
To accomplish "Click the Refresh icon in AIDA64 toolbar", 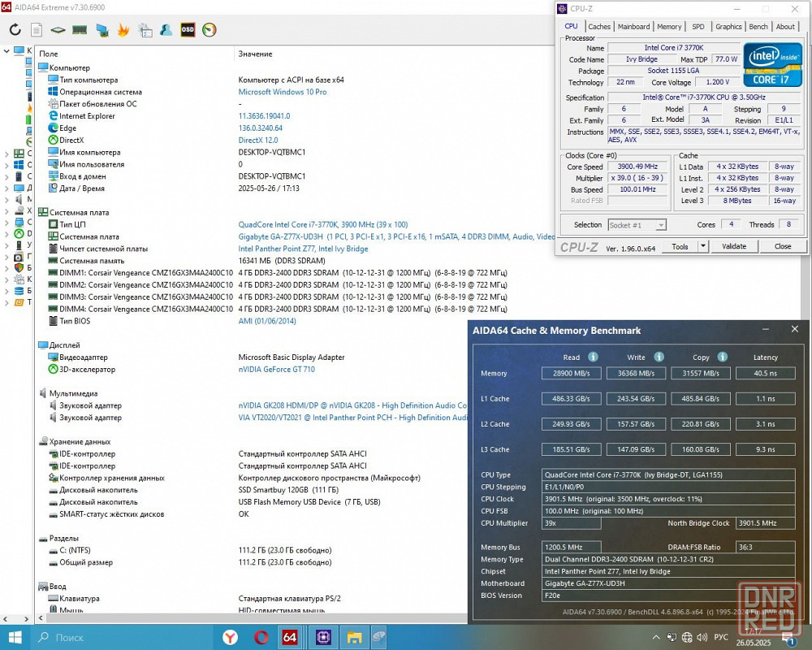I will point(15,30).
